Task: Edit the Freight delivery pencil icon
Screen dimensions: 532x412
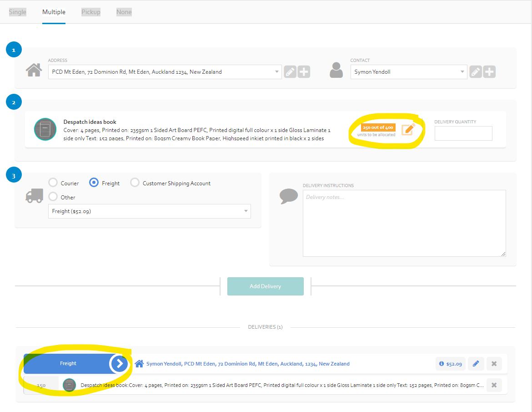Action: click(x=476, y=364)
